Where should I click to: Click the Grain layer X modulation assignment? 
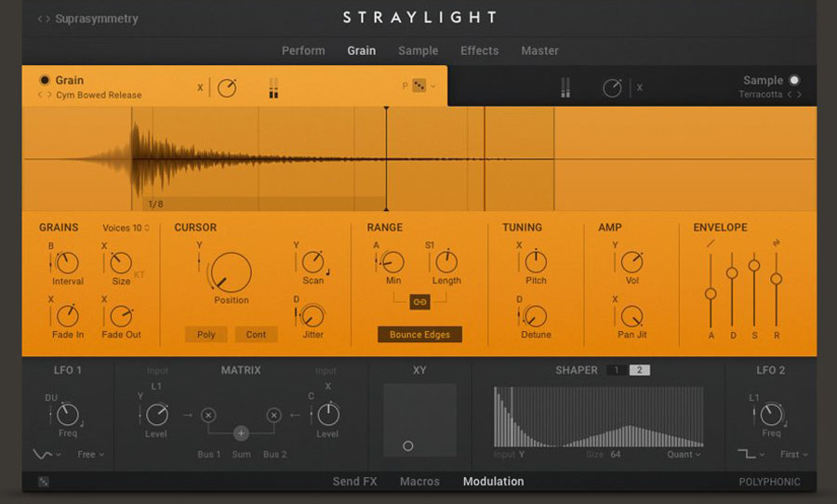click(200, 87)
